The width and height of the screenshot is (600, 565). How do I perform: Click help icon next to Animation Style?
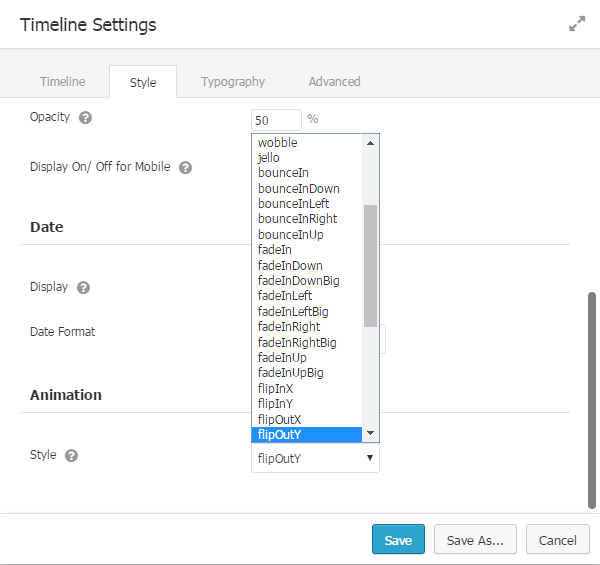(72, 455)
